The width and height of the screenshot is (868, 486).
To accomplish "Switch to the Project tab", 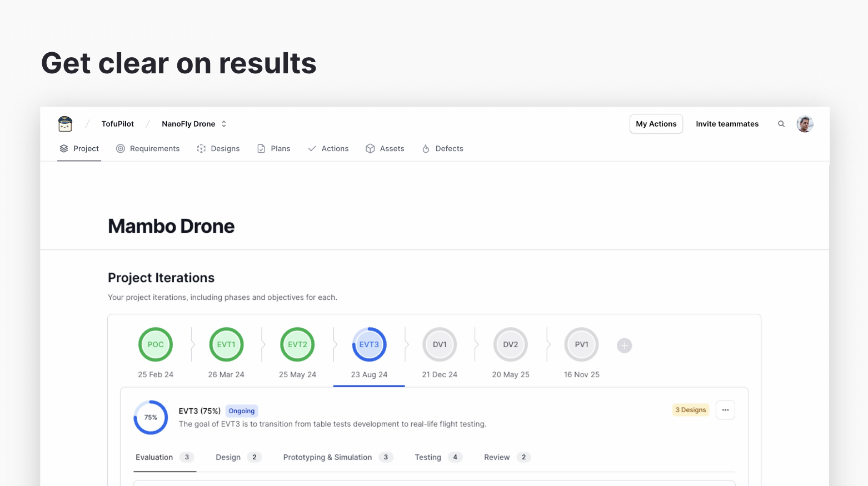I will tap(79, 148).
